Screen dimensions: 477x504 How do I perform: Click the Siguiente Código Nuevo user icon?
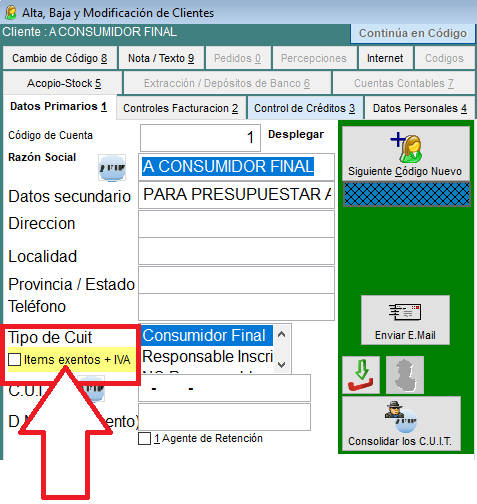(406, 147)
